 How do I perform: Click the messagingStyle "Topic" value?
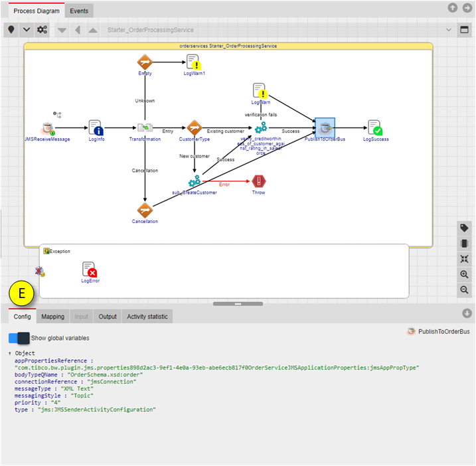coord(82,396)
